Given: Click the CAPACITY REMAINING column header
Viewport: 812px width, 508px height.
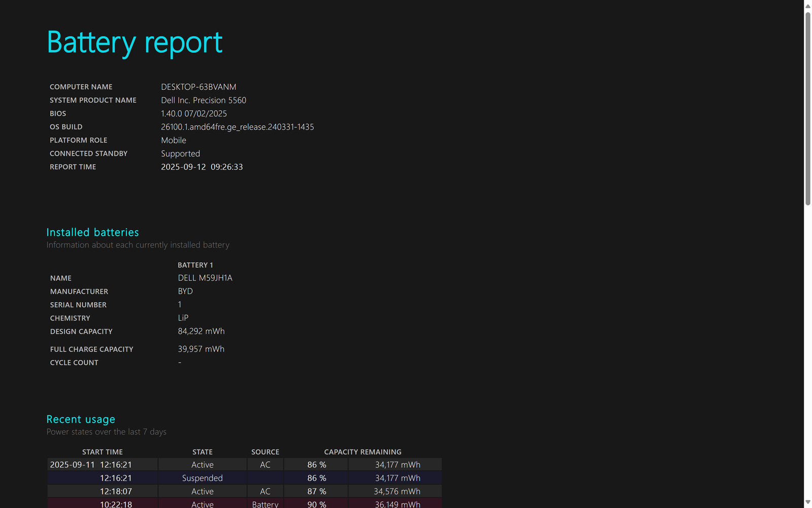Looking at the screenshot, I should [362, 452].
